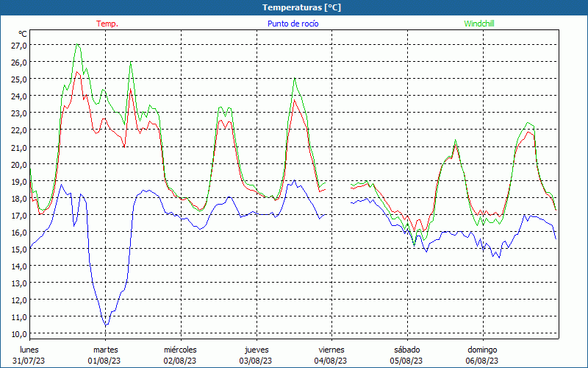Click the 02/08/23 date label
This screenshot has width=588, height=368.
click(180, 361)
